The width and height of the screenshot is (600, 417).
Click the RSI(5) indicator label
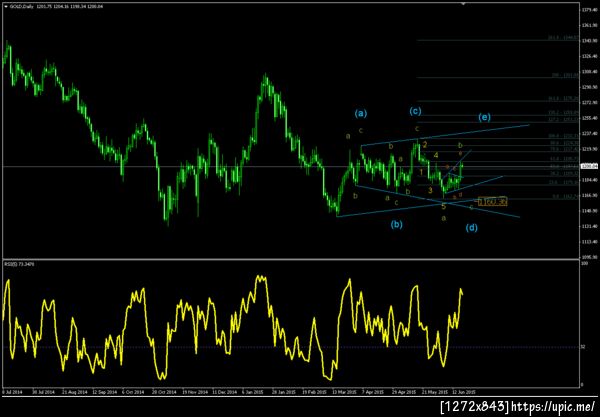[19, 264]
